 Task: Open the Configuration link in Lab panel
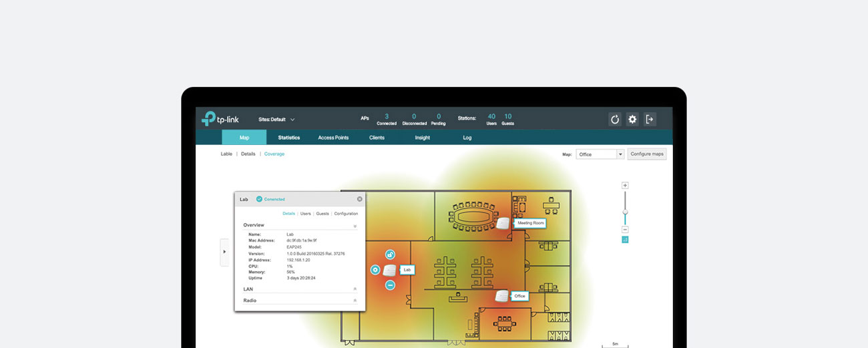[x=346, y=214]
